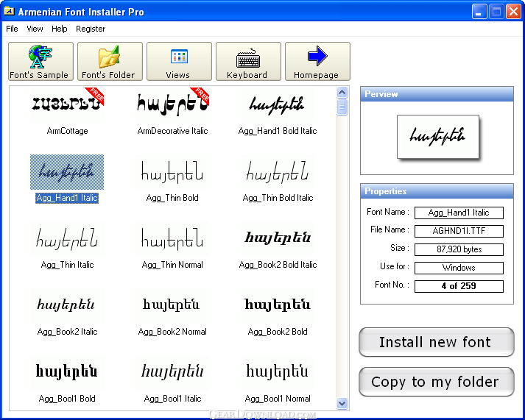Open the View menu
This screenshot has height=420, width=525.
pyautogui.click(x=35, y=29)
